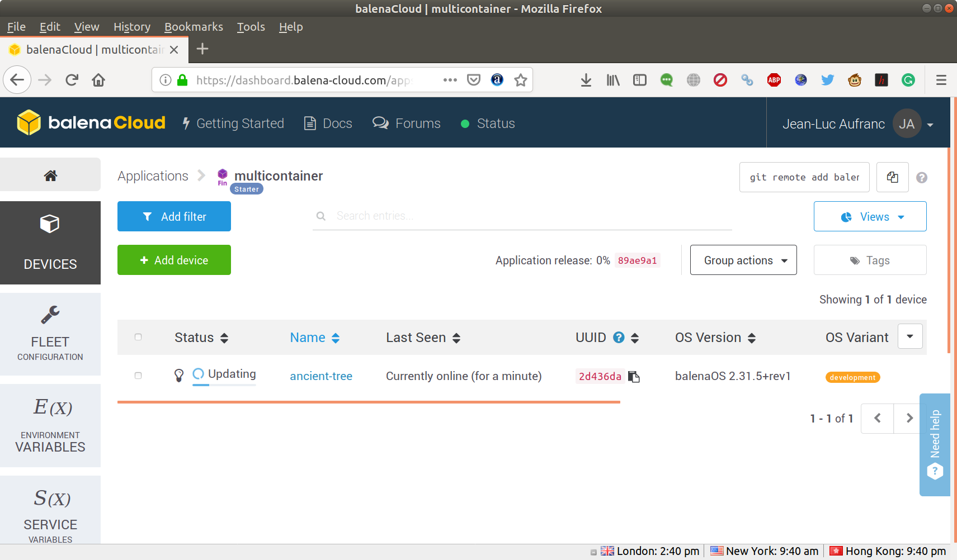
Task: Open Firefox home page button
Action: [x=98, y=80]
